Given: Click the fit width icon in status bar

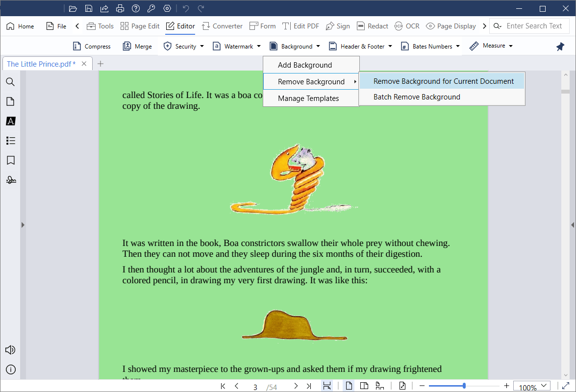Looking at the screenshot, I should (x=326, y=386).
